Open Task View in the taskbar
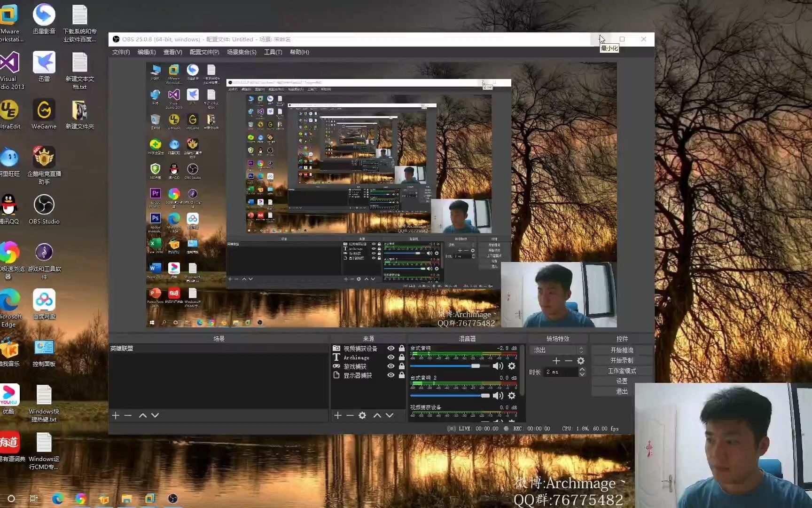 [34, 499]
